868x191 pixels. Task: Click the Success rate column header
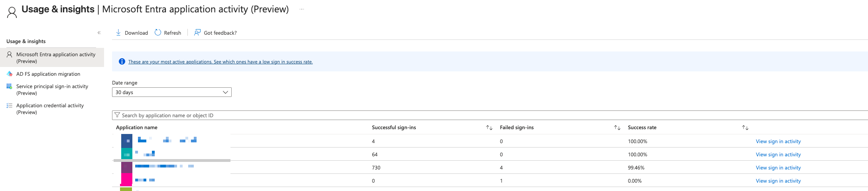tap(642, 128)
